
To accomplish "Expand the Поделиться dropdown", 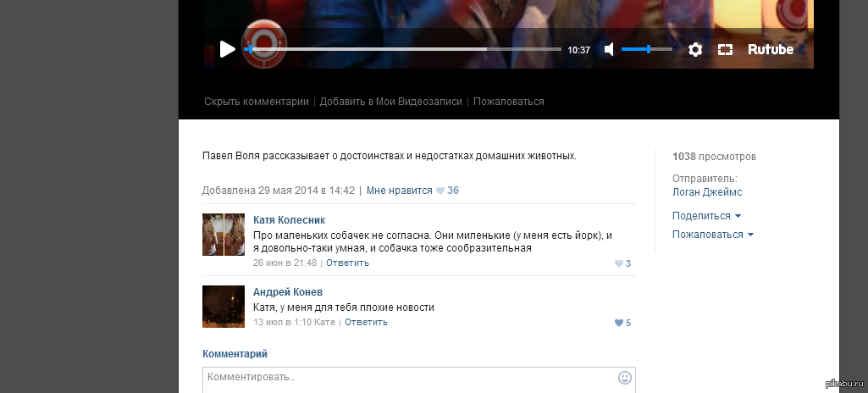I will pyautogui.click(x=706, y=216).
